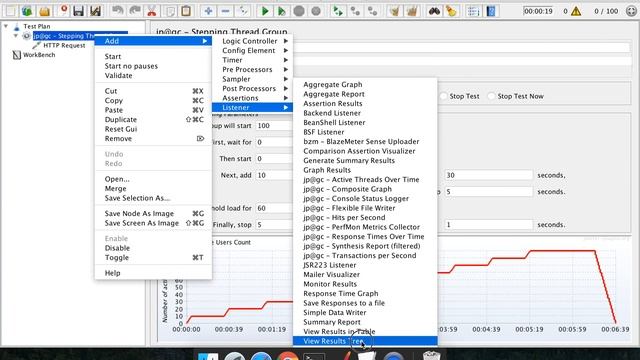
Task: Select the Stop Test Now radio button
Action: point(491,96)
